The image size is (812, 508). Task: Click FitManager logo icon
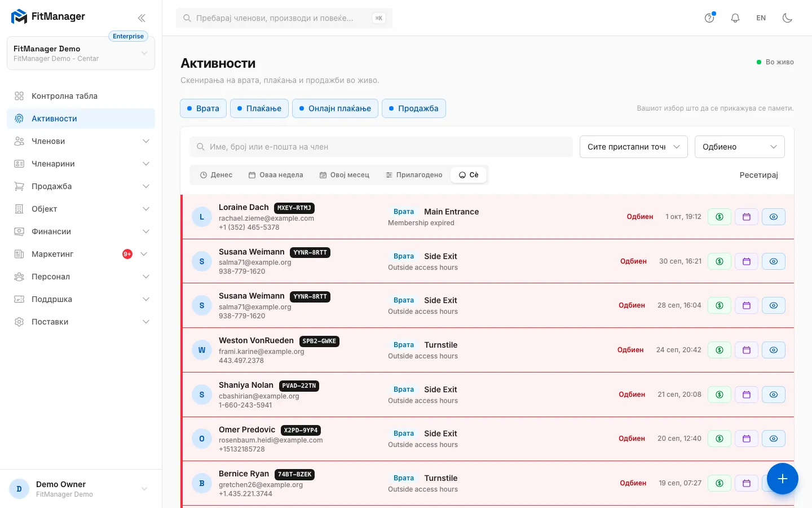[x=19, y=17]
